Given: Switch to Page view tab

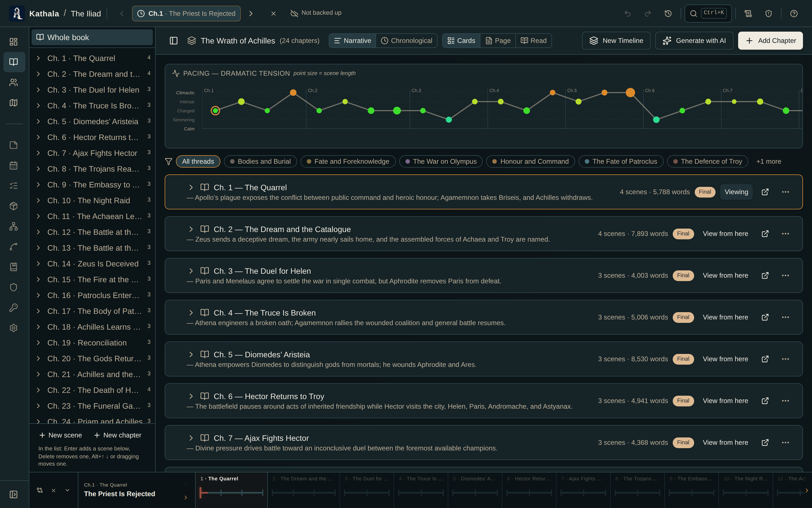Looking at the screenshot, I should click(x=498, y=41).
